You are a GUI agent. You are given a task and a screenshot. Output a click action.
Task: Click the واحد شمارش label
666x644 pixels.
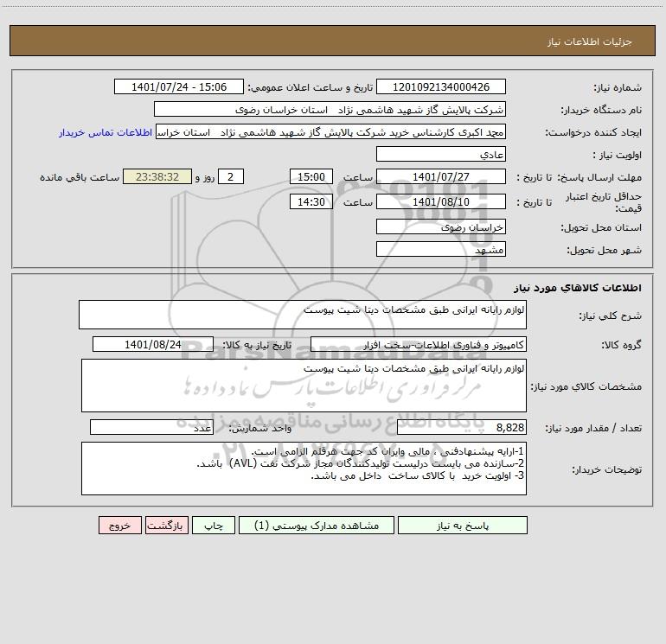click(260, 429)
